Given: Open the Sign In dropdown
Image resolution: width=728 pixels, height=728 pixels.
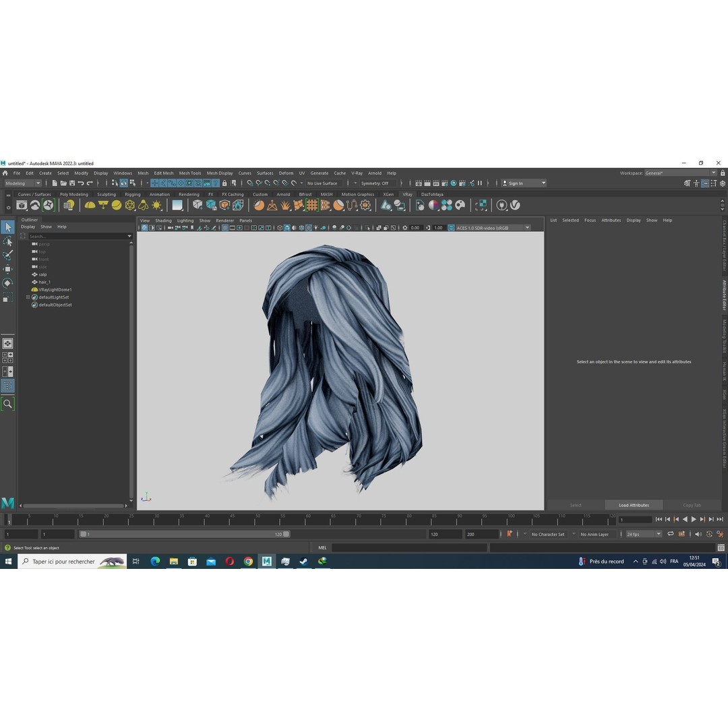Looking at the screenshot, I should [524, 183].
